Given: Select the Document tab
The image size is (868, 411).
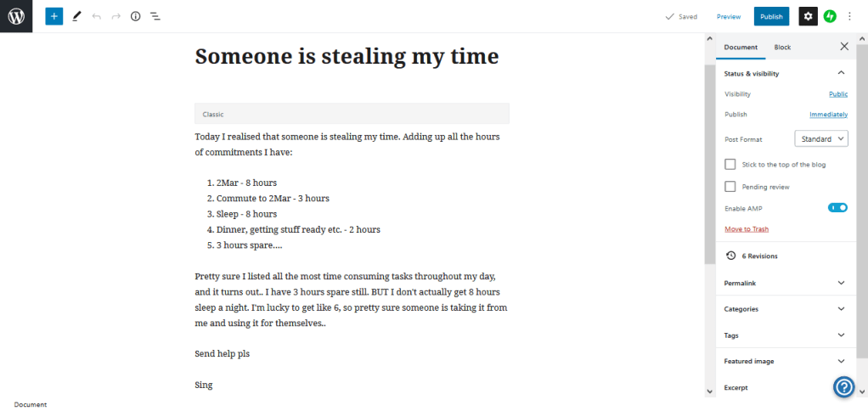Looking at the screenshot, I should (x=741, y=48).
